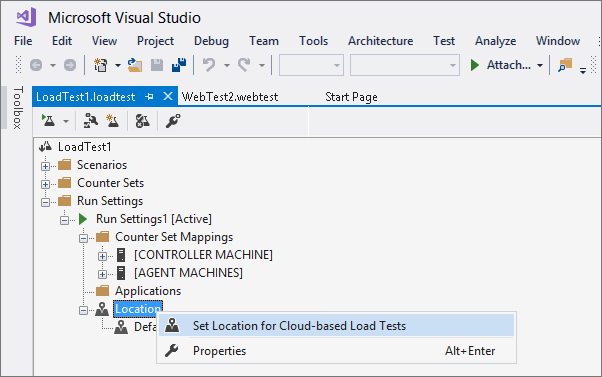Click the Undo arrow icon
This screenshot has width=602, height=377.
[x=209, y=65]
